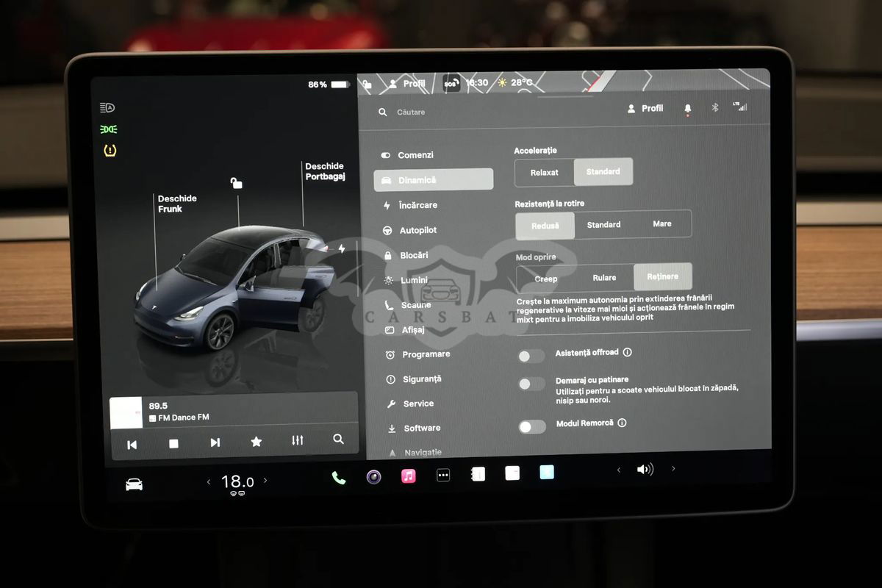Viewport: 882px width, 588px height.
Task: Select Relaxat acceleration mode
Action: [545, 173]
